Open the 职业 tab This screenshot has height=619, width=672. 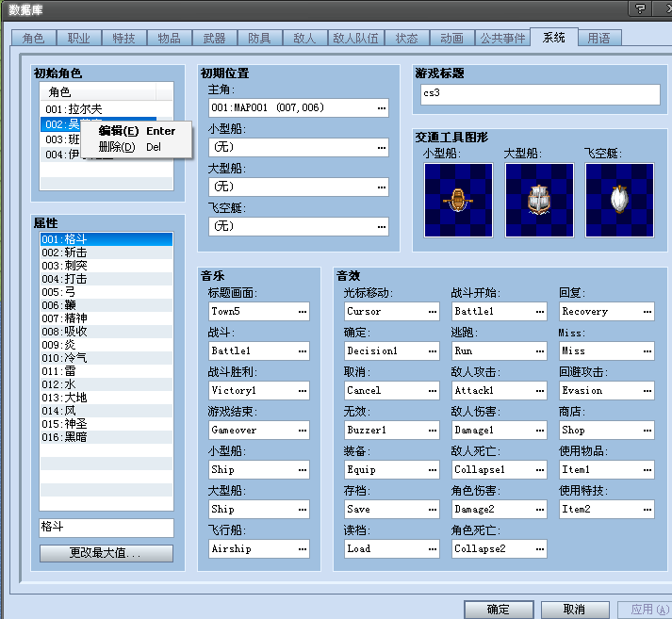79,38
